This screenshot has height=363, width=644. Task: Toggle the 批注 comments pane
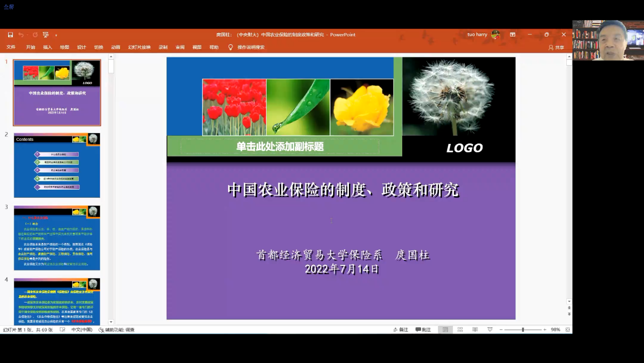coord(423,329)
